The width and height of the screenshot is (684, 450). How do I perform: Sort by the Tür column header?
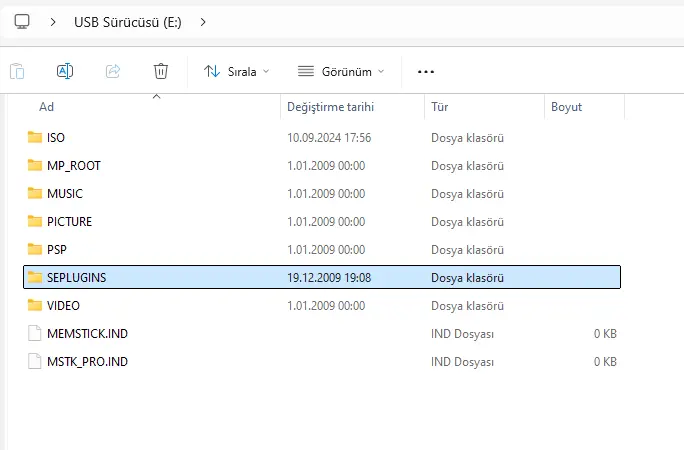click(x=440, y=107)
